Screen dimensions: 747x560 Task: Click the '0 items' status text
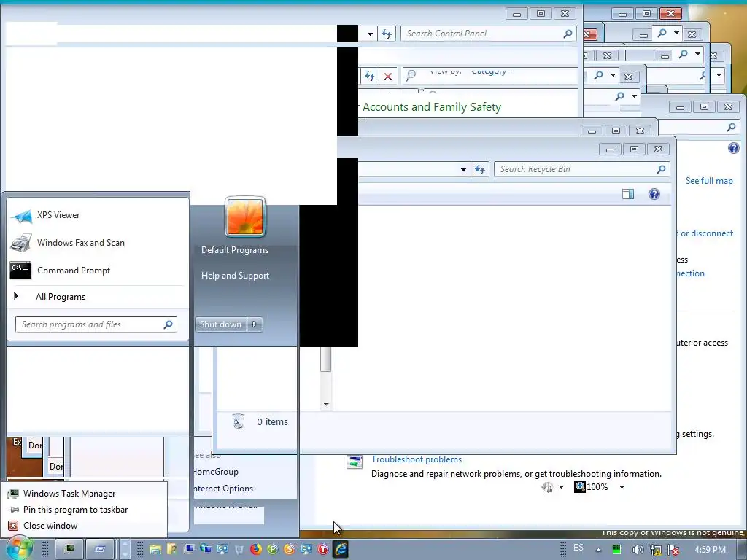(x=272, y=422)
